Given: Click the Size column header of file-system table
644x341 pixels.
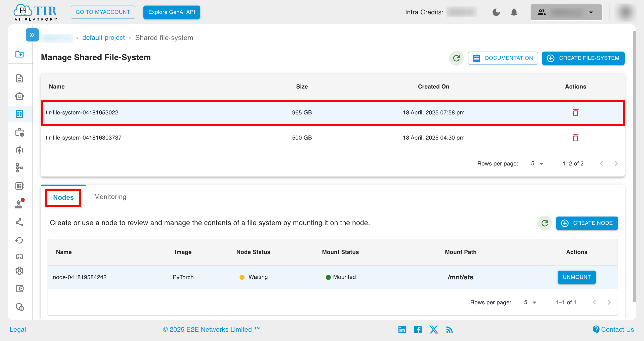Looking at the screenshot, I should click(x=302, y=87).
